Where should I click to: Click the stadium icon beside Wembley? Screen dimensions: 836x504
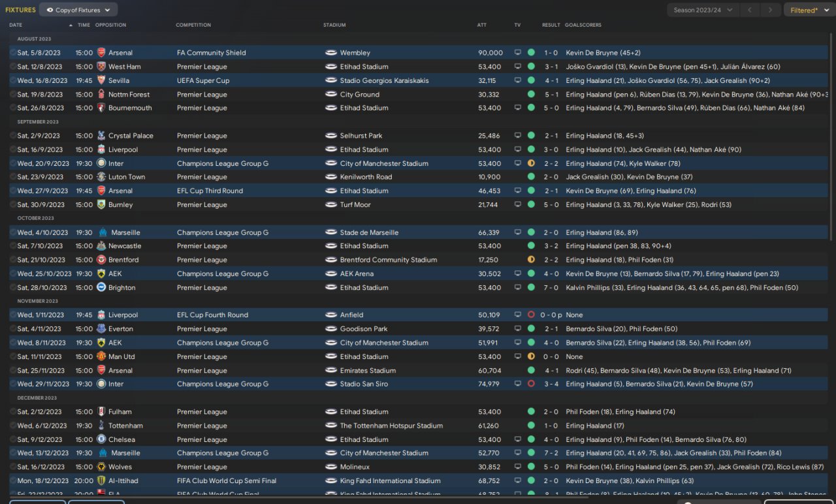pyautogui.click(x=331, y=53)
